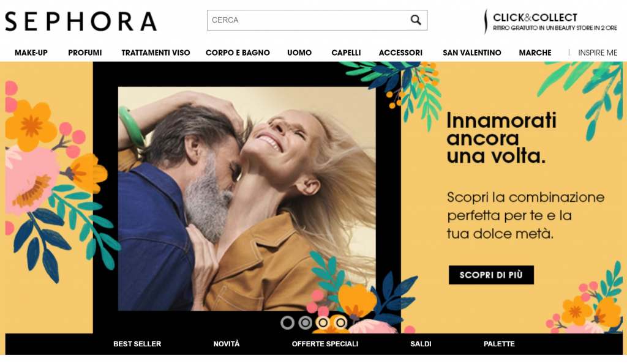
Task: Open the CORPO E BAGNO menu
Action: pos(238,53)
